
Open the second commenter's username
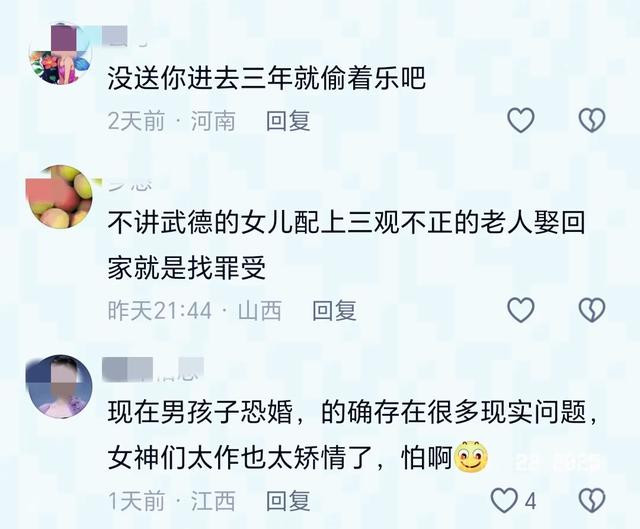pyautogui.click(x=131, y=184)
